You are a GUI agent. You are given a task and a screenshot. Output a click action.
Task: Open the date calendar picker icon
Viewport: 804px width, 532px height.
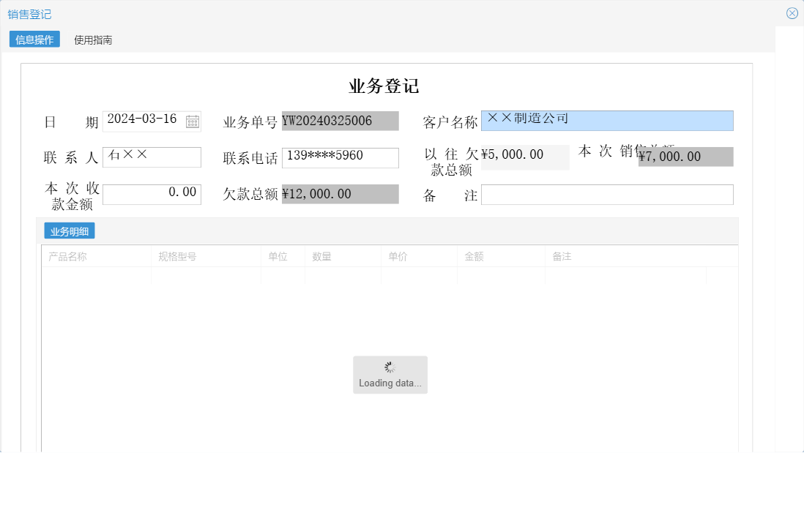tap(192, 120)
